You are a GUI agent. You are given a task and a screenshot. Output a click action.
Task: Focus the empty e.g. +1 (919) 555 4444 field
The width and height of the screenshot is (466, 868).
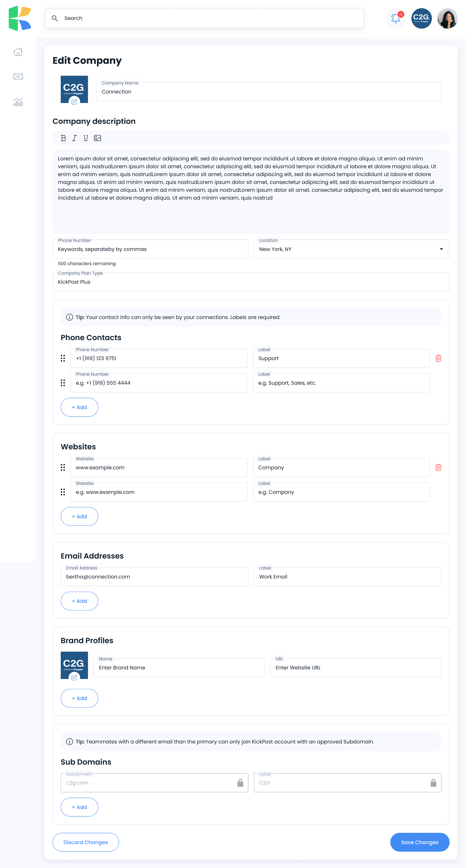point(159,383)
